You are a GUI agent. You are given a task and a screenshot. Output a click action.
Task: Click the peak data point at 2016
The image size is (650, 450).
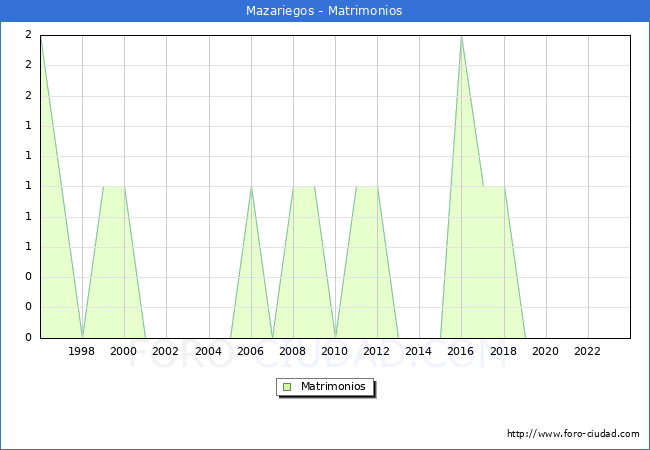coord(461,36)
